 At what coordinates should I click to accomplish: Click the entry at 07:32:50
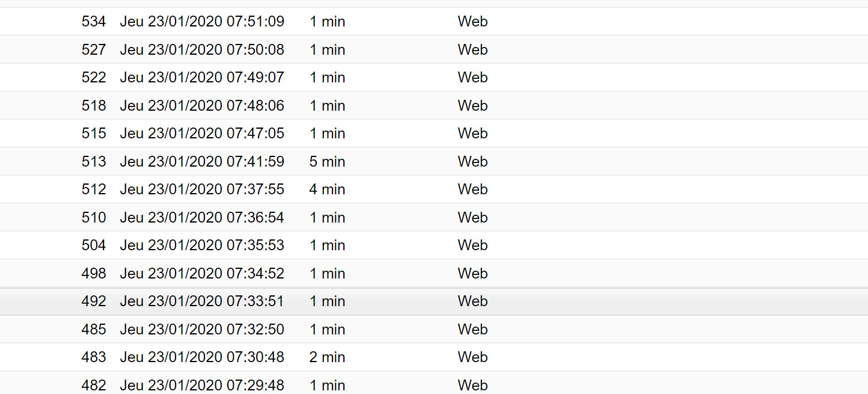(x=434, y=329)
